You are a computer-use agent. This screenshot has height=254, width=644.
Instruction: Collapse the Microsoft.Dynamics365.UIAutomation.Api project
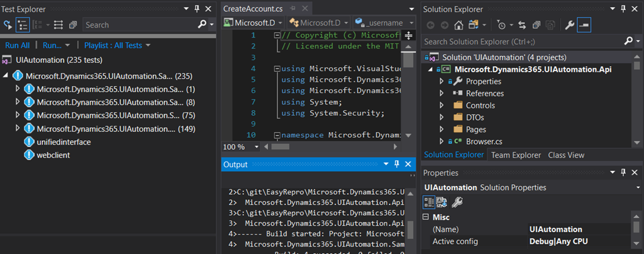430,70
